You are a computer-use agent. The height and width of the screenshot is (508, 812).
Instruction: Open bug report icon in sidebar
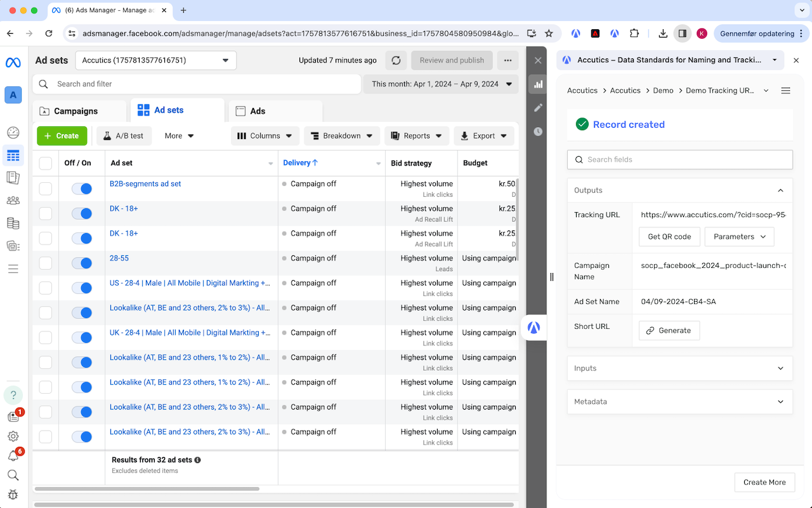pyautogui.click(x=13, y=495)
